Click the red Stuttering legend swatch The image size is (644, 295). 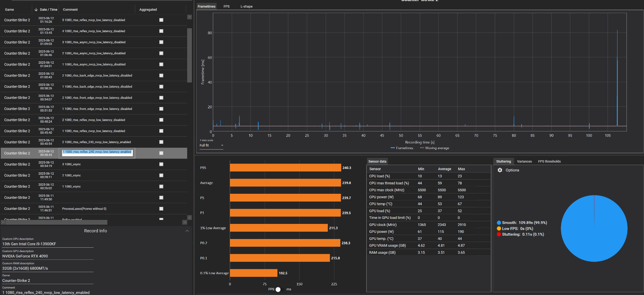pyautogui.click(x=499, y=234)
